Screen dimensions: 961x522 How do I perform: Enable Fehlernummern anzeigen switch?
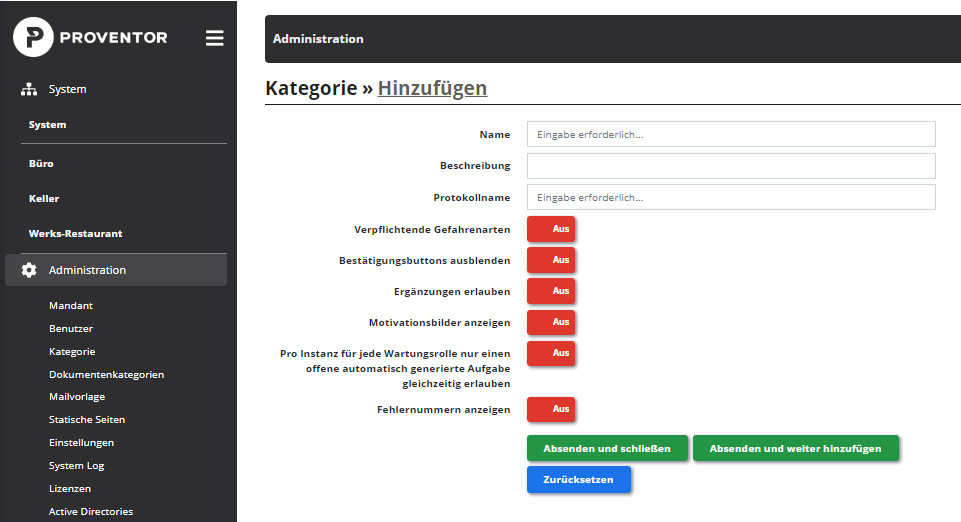click(551, 409)
